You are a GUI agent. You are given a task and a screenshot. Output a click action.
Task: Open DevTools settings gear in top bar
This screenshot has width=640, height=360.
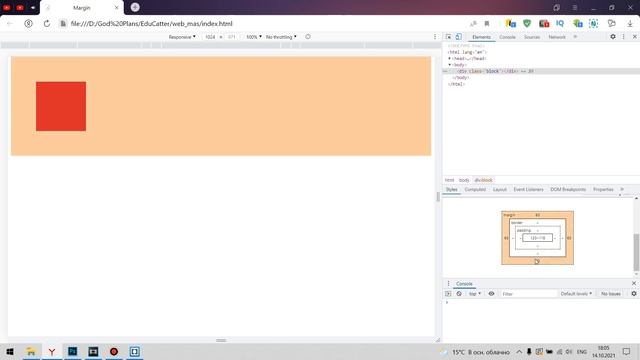tap(613, 37)
